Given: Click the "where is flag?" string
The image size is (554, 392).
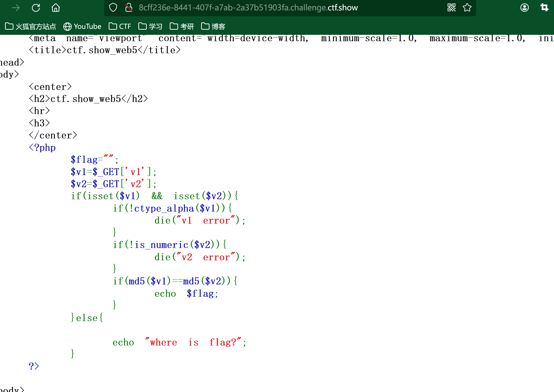Looking at the screenshot, I should pos(193,342).
